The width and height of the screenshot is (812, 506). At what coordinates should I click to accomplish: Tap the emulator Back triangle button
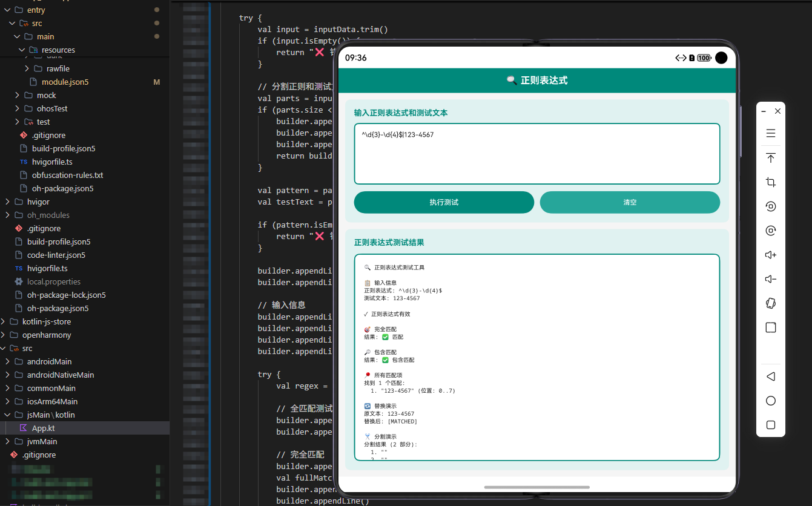771,376
